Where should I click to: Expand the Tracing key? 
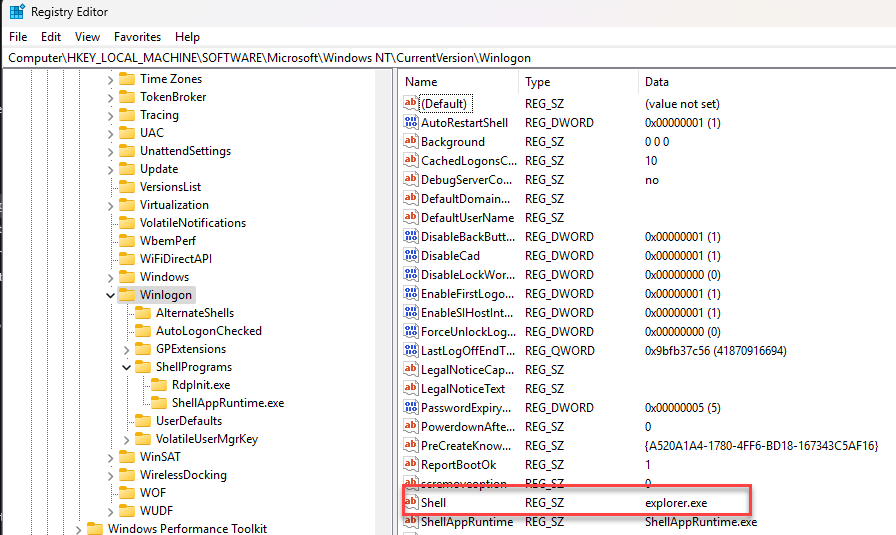pos(110,115)
